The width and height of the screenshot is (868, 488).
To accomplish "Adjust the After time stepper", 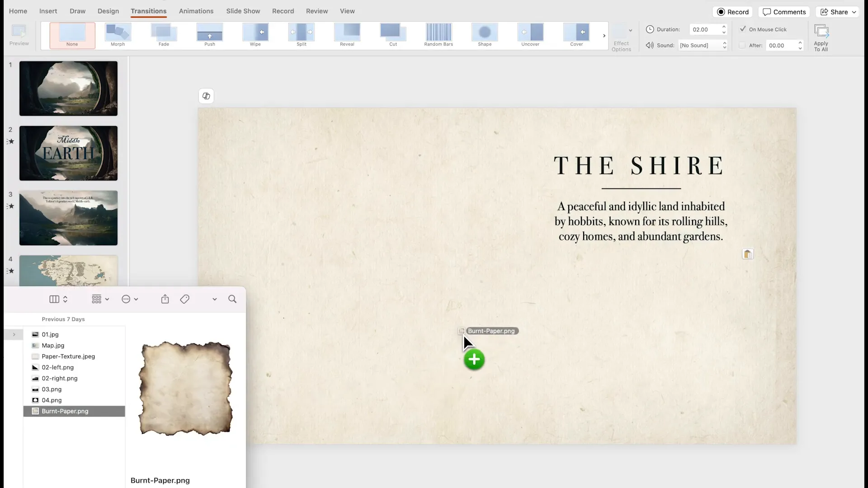I will pyautogui.click(x=800, y=45).
